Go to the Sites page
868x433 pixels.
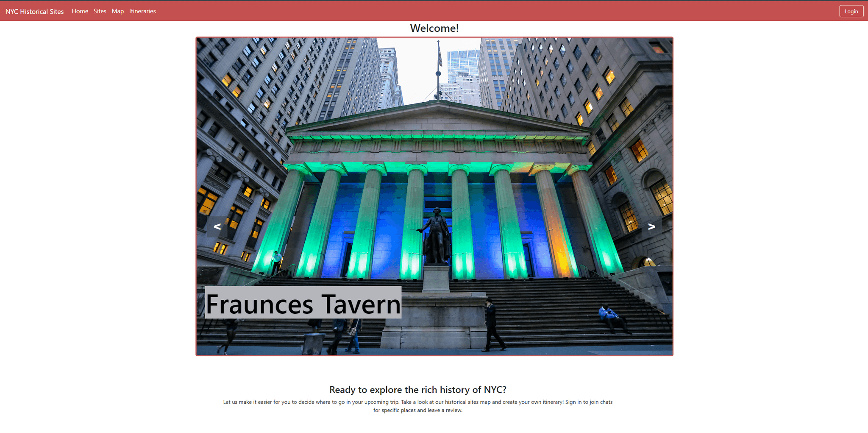click(100, 11)
